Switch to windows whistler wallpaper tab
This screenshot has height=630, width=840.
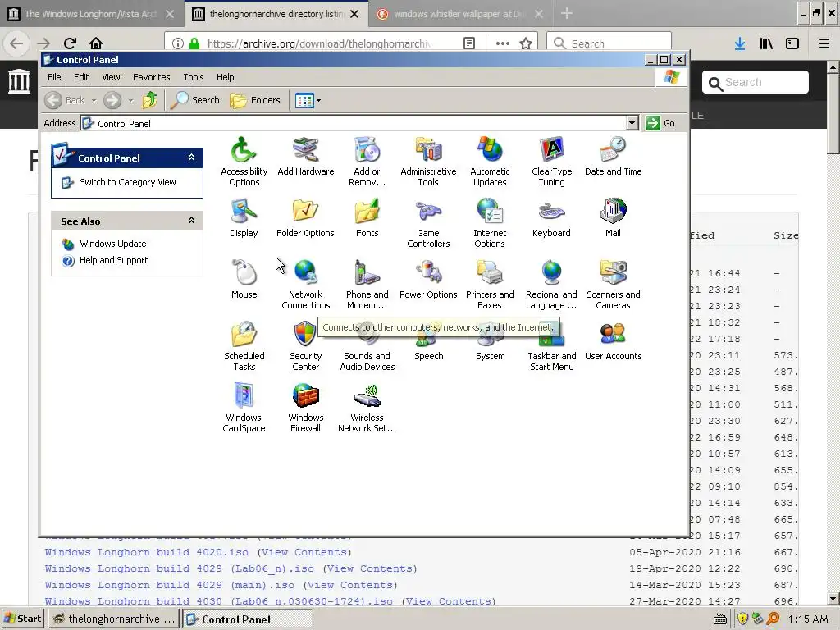point(458,14)
